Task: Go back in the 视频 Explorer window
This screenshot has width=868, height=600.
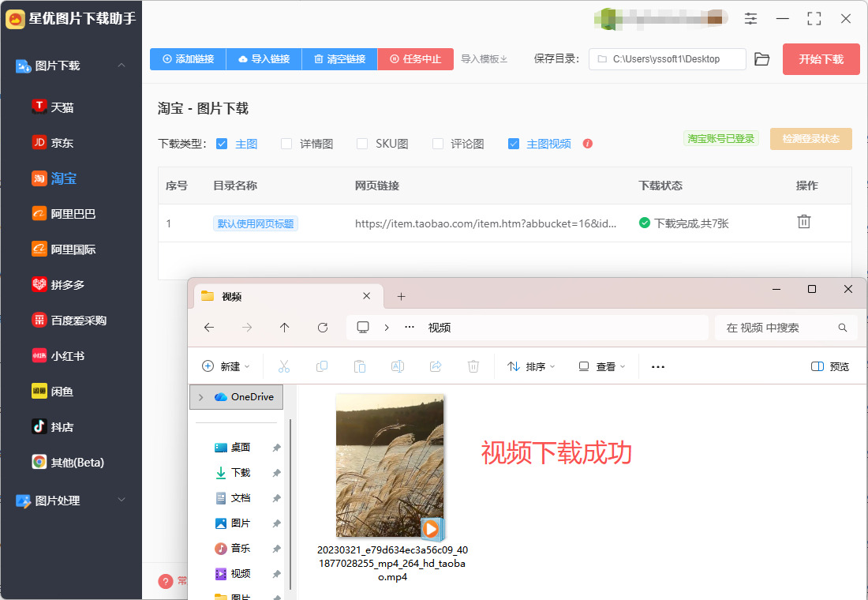Action: click(208, 328)
